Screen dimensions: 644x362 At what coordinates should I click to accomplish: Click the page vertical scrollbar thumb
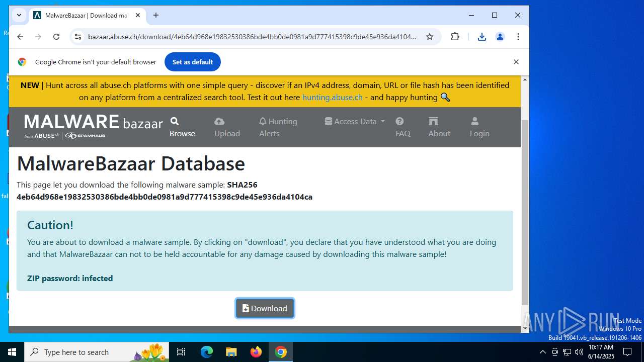(525, 212)
